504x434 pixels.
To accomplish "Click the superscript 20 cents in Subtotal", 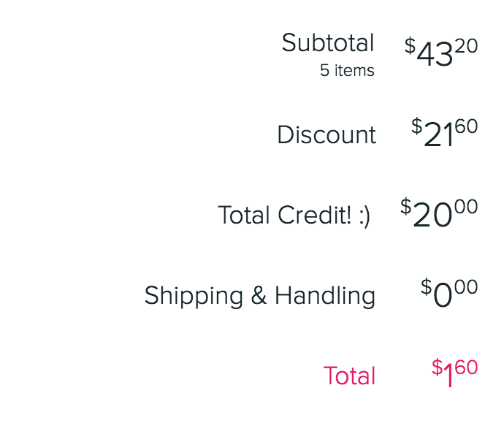I will point(466,45).
